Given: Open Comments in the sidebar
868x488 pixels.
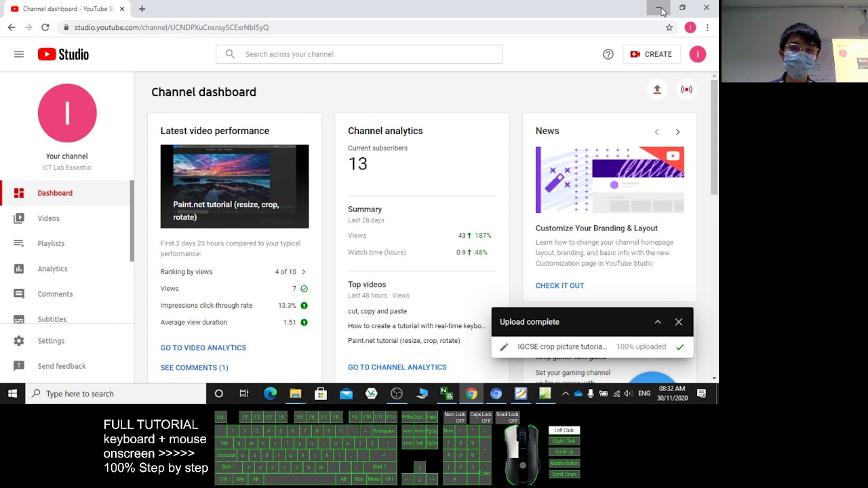Looking at the screenshot, I should tap(66, 294).
